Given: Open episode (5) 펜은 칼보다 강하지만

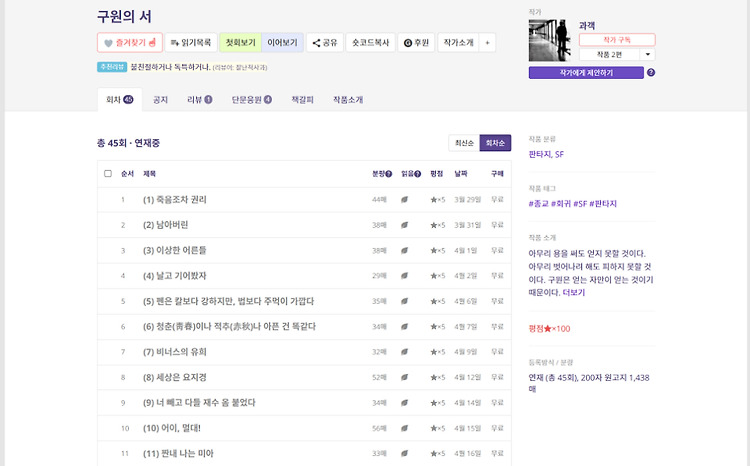Looking at the screenshot, I should coord(229,301).
